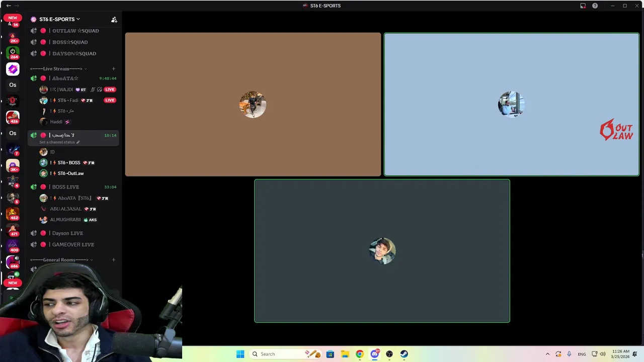Open OBS Studio from the taskbar
This screenshot has height=362, width=644.
[389, 354]
